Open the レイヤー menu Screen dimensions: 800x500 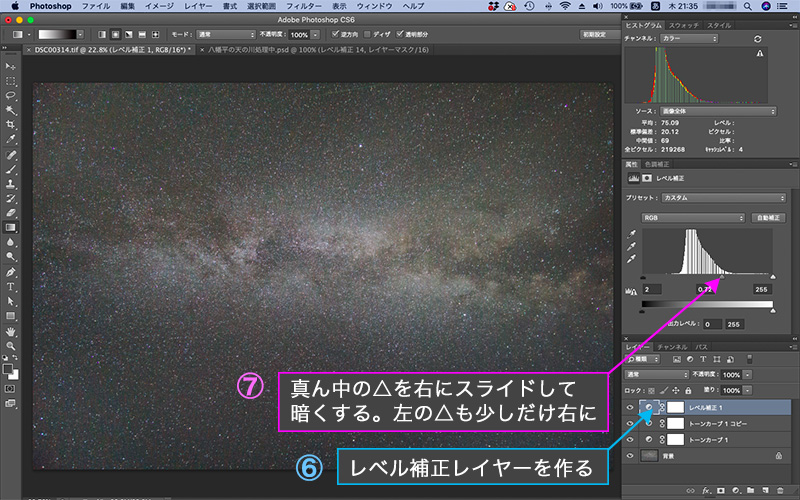coord(198,6)
